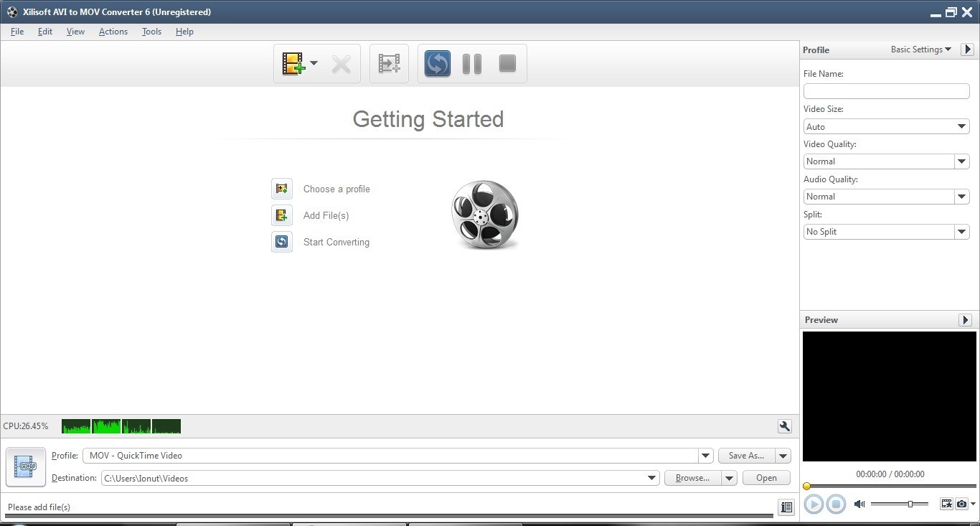Click the MOV profile format icon

pos(26,467)
